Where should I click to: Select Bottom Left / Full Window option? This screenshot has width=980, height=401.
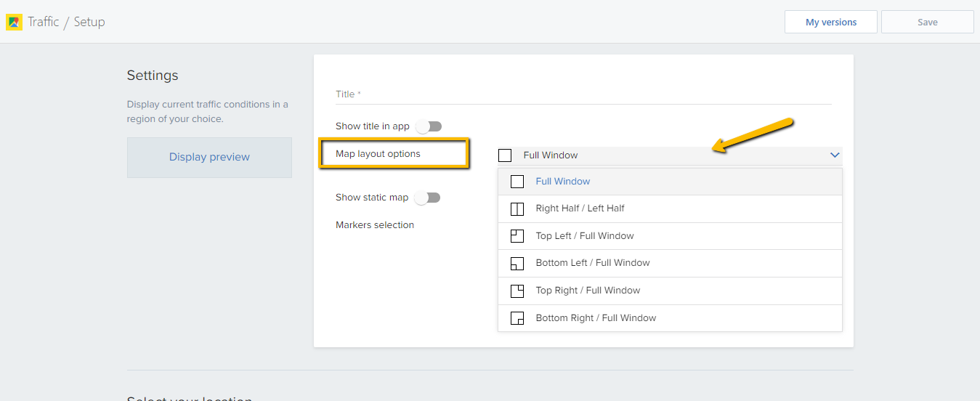(592, 263)
